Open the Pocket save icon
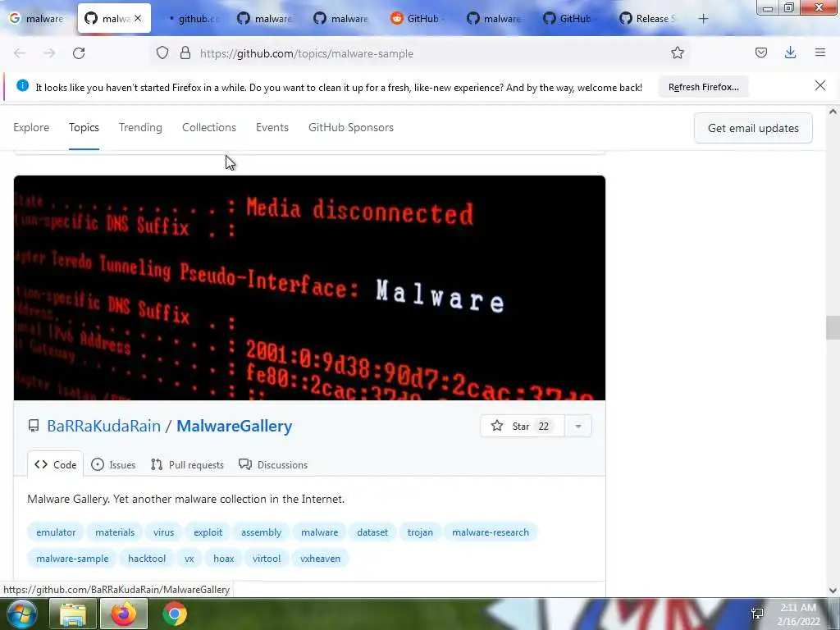This screenshot has height=630, width=840. coord(760,52)
